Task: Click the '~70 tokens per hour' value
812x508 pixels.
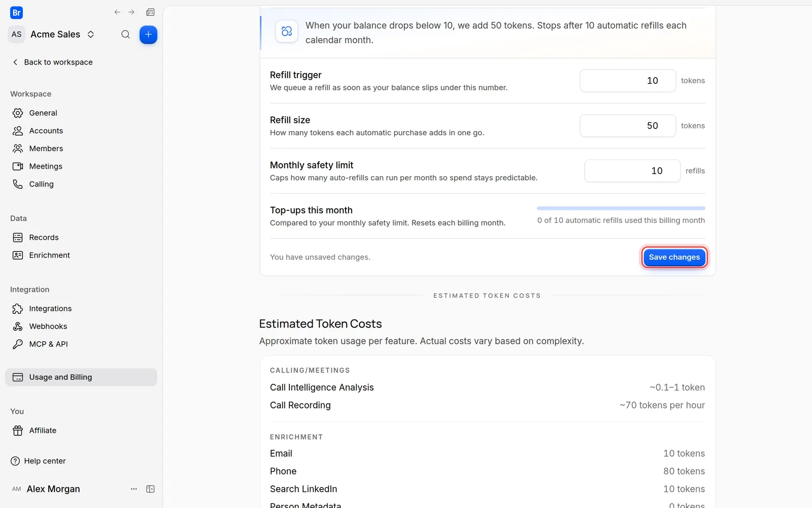Action: 662,405
